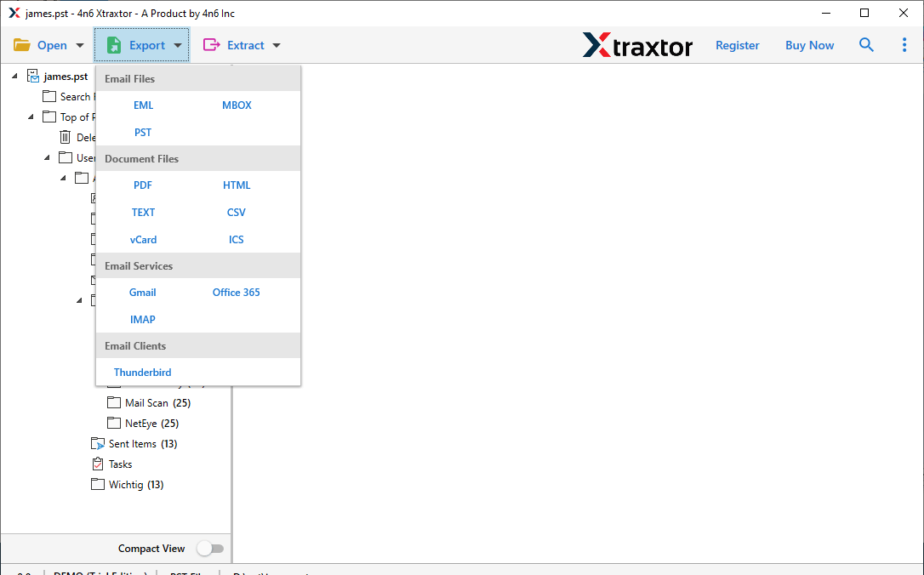The image size is (924, 575).
Task: Select Office 365 export option
Action: (x=236, y=293)
